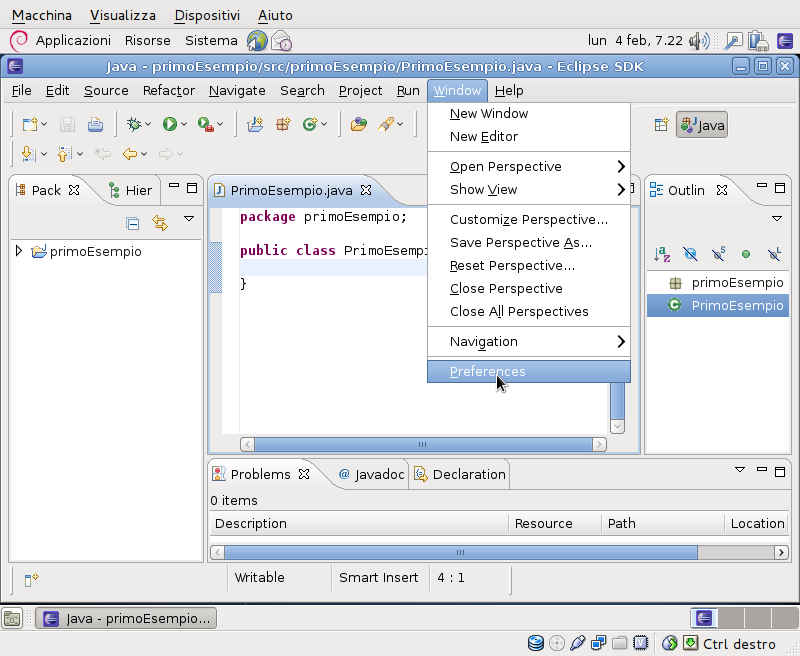Open the Applicazioni system menu
The image size is (800, 656).
(x=73, y=41)
